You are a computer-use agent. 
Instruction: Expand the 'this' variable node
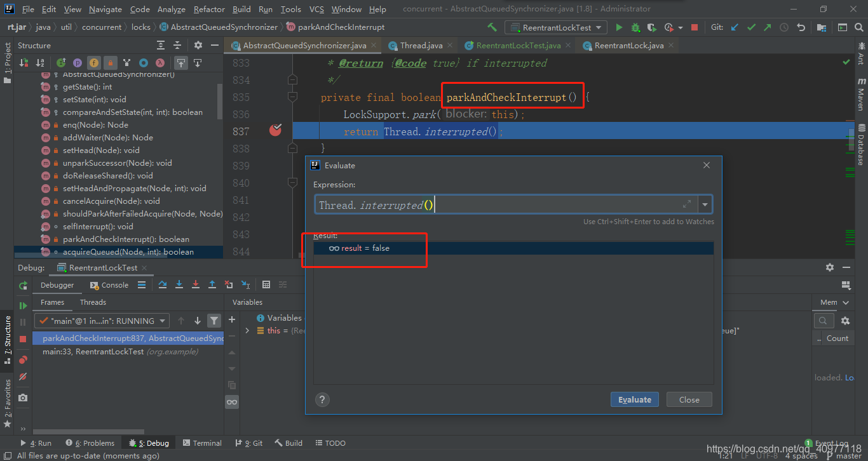click(x=247, y=331)
